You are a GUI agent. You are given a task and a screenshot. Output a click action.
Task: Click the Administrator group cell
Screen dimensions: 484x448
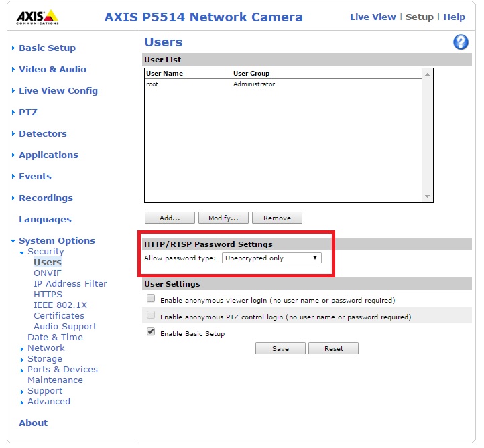point(254,84)
